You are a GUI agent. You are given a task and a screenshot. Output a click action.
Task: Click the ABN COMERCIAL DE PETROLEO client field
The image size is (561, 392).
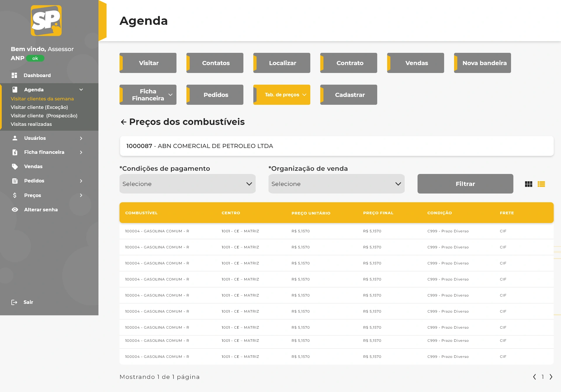(x=337, y=146)
